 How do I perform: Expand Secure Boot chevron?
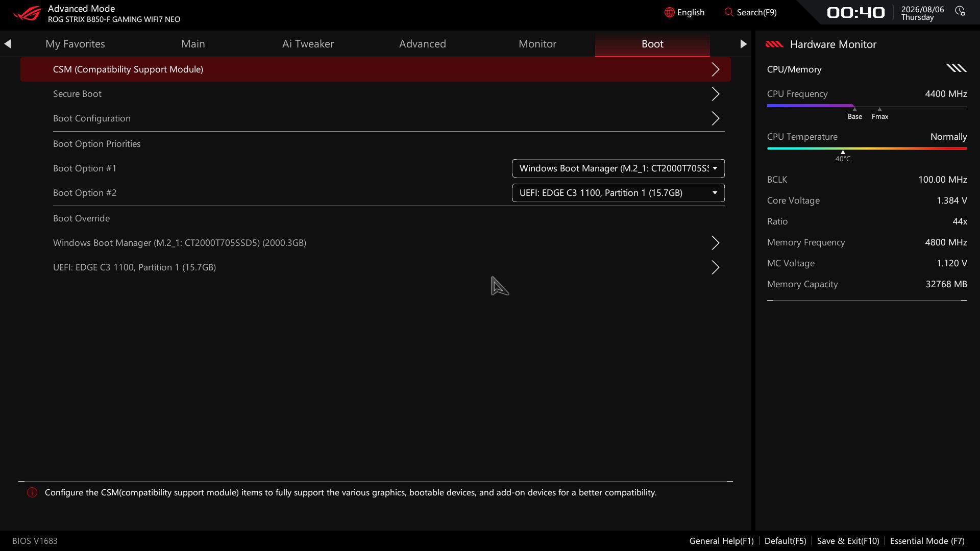point(715,94)
